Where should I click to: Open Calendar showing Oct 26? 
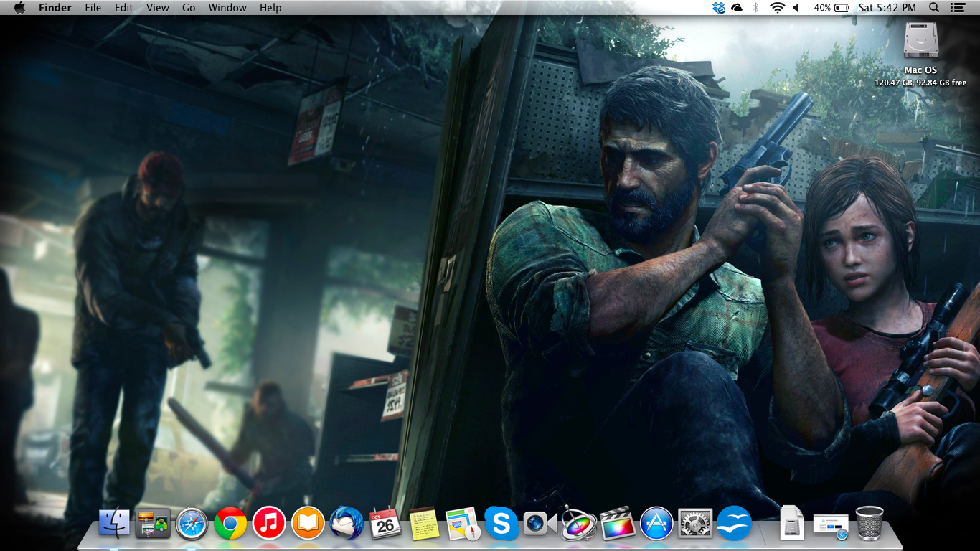[x=385, y=524]
